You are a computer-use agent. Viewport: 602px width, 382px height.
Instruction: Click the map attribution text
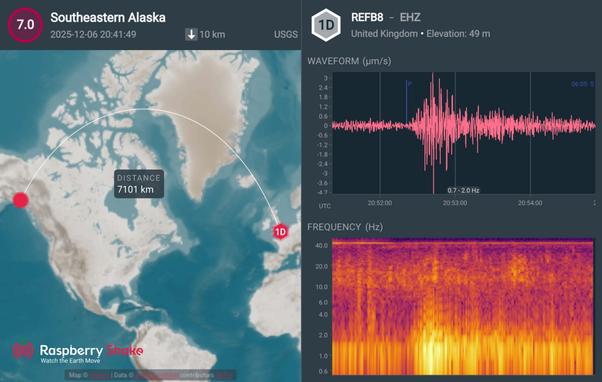150,375
